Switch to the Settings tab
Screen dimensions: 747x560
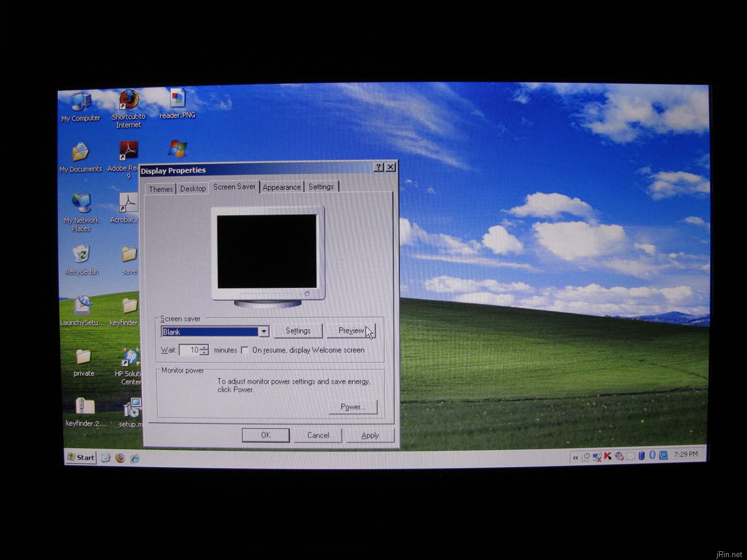321,187
